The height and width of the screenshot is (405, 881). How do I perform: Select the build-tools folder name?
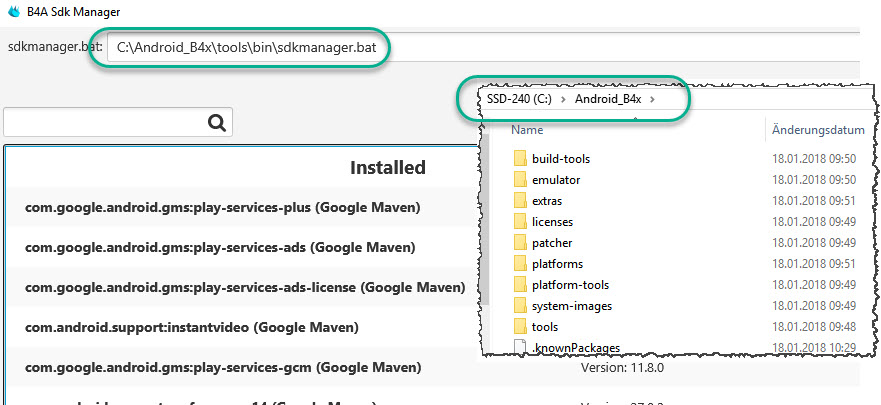[x=561, y=159]
